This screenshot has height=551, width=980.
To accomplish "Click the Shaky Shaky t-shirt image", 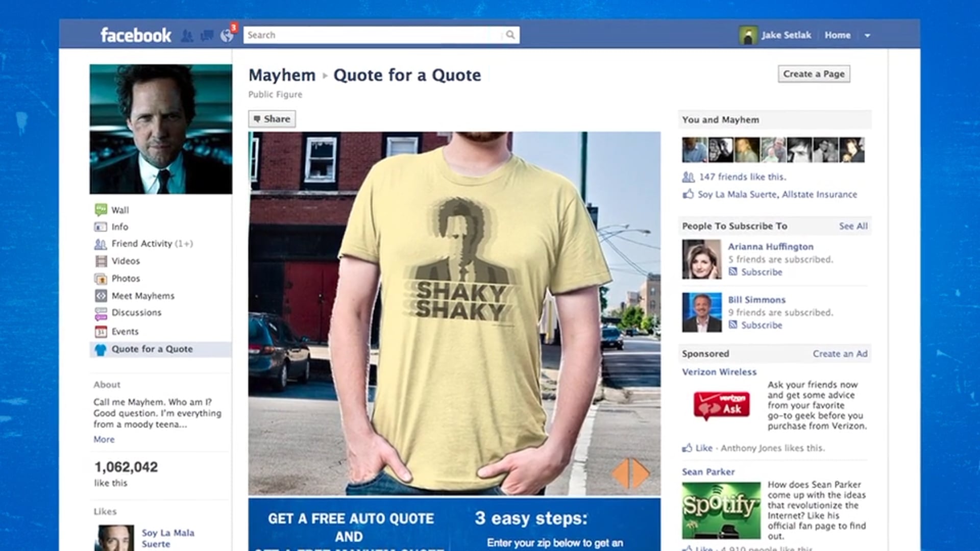I will coord(454,313).
